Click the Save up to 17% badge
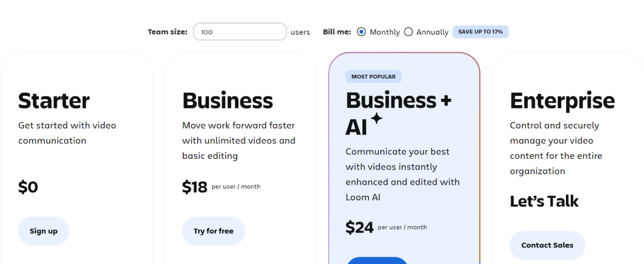The height and width of the screenshot is (264, 644). pos(480,32)
